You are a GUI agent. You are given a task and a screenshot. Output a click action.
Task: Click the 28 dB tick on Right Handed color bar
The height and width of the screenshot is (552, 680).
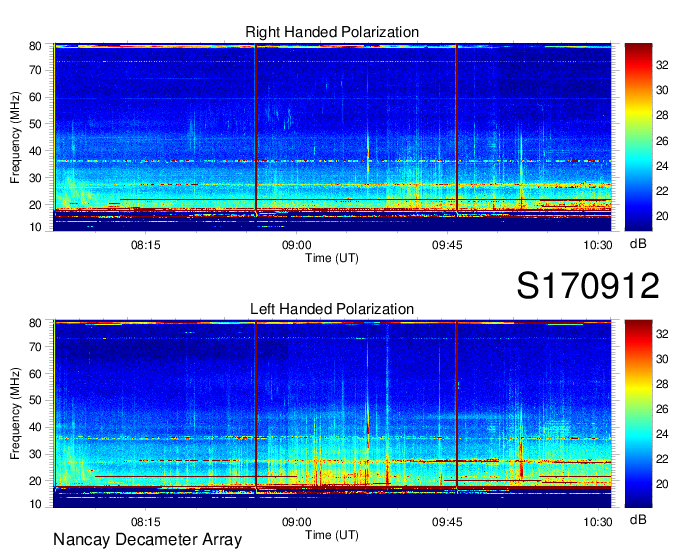click(662, 116)
